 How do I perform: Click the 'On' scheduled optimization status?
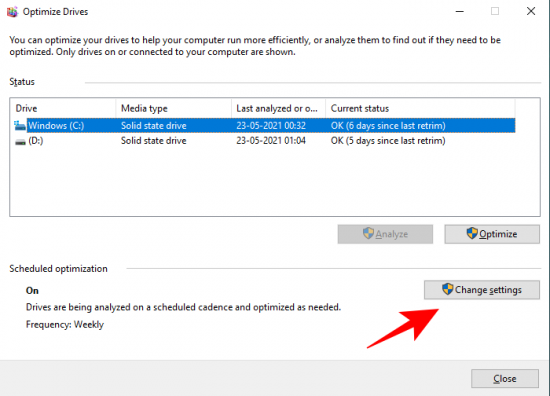(32, 291)
